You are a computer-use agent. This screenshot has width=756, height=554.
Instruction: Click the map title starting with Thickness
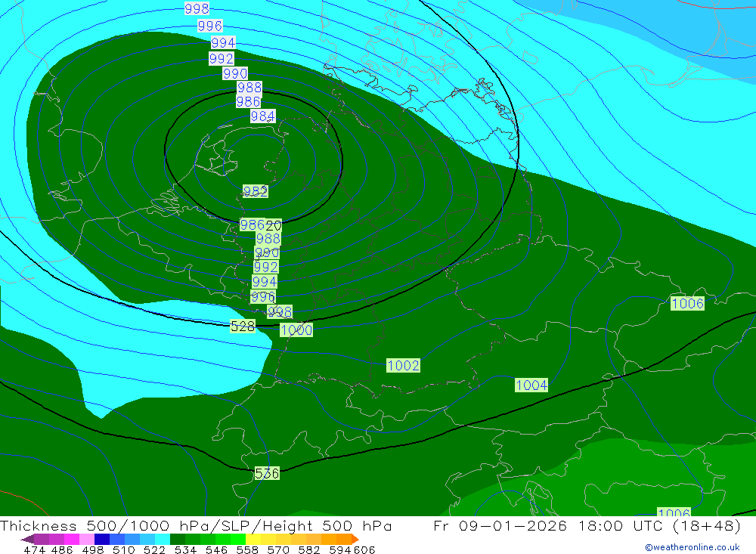coord(196,525)
